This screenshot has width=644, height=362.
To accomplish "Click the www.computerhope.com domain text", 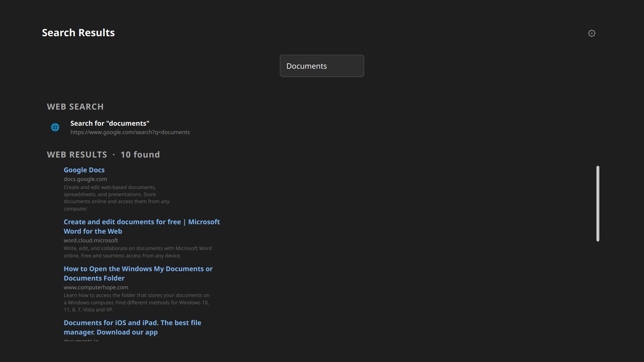I will [96, 287].
